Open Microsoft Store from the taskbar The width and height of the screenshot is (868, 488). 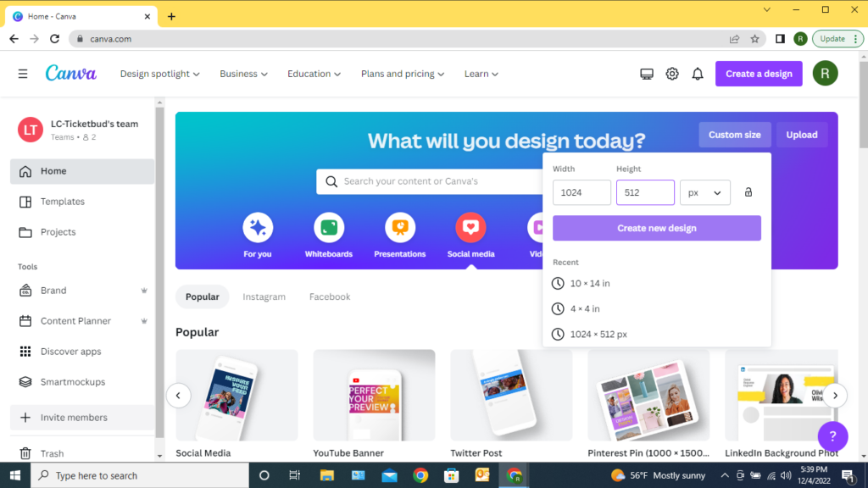[x=451, y=475]
